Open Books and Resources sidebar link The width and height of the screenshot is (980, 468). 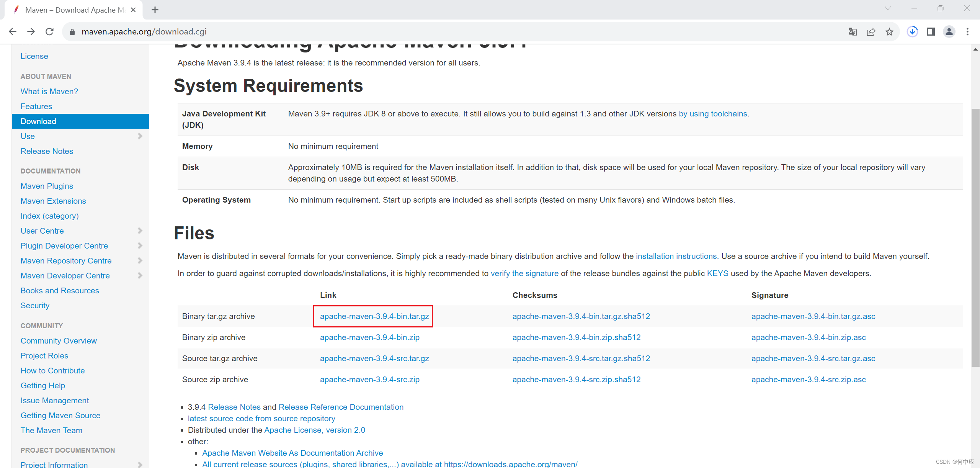(x=60, y=291)
